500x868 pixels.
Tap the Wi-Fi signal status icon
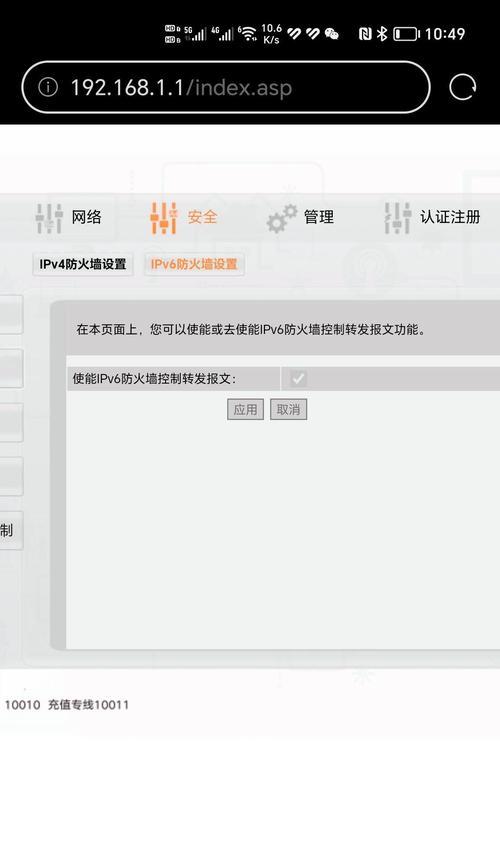[248, 34]
